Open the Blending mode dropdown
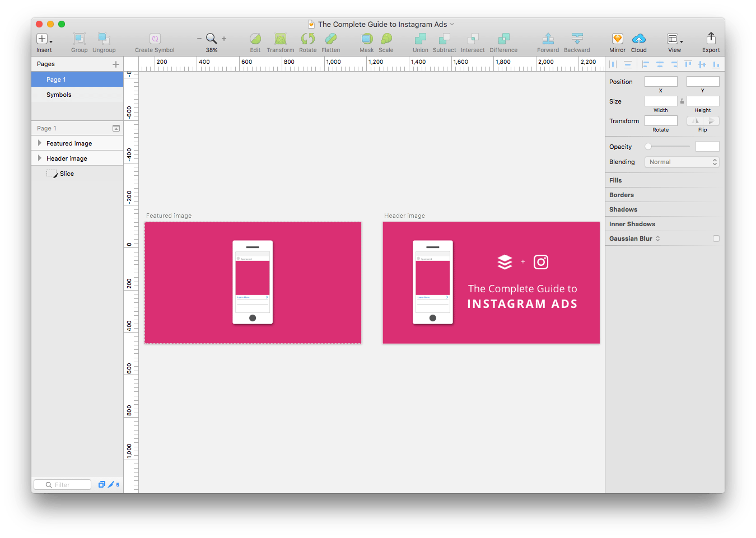Viewport: 756px width, 538px height. (x=682, y=162)
